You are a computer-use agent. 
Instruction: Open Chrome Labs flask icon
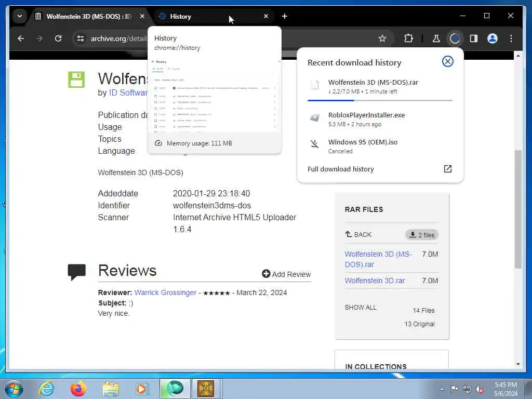(x=436, y=38)
